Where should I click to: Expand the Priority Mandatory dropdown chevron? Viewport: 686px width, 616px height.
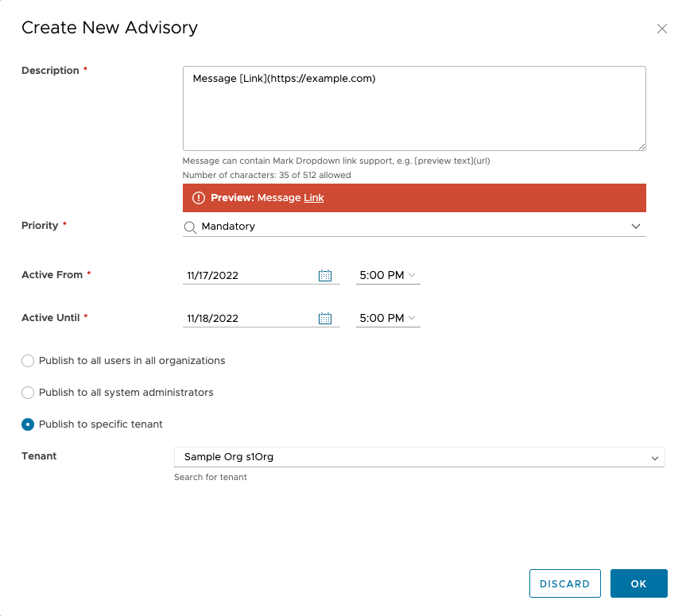click(635, 227)
